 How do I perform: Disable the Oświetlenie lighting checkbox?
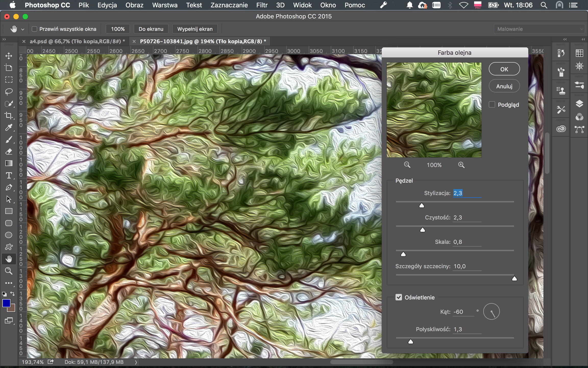[x=399, y=297]
